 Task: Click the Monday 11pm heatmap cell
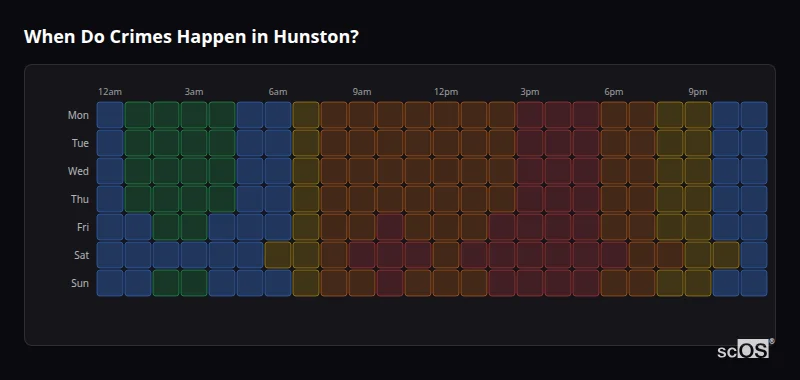[754, 115]
